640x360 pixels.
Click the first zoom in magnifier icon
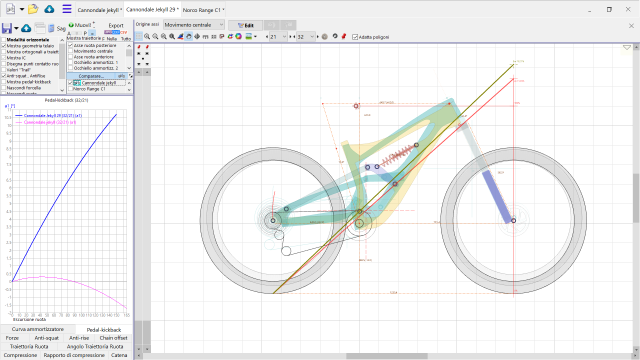coord(147,37)
